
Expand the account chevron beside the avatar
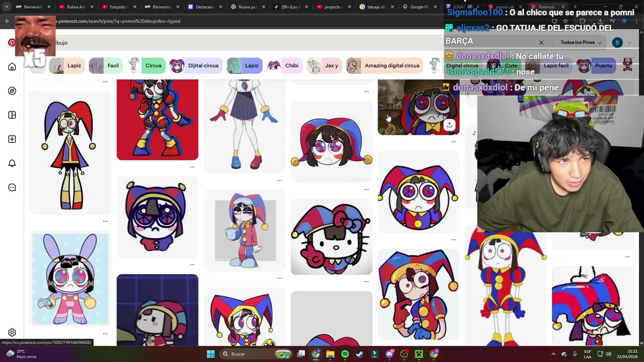point(629,43)
